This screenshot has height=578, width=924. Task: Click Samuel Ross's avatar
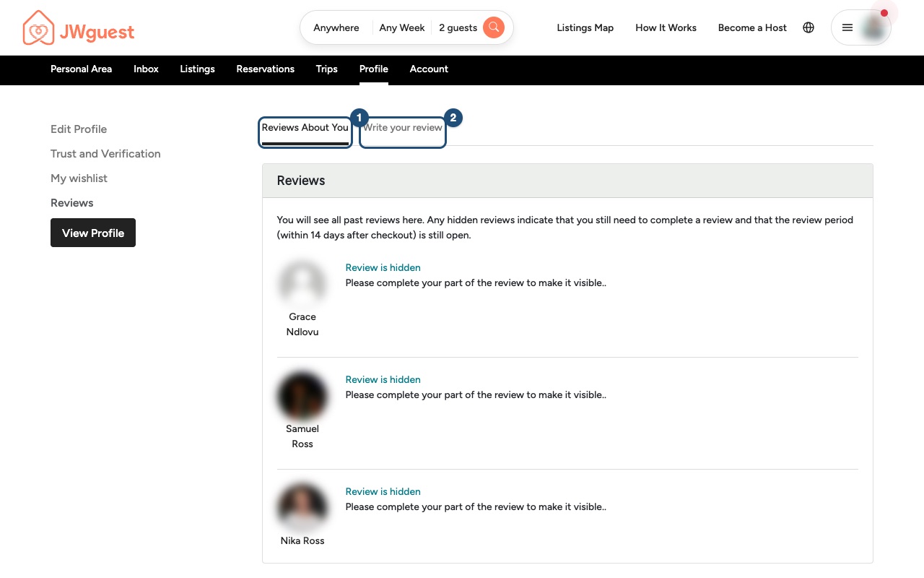tap(302, 397)
